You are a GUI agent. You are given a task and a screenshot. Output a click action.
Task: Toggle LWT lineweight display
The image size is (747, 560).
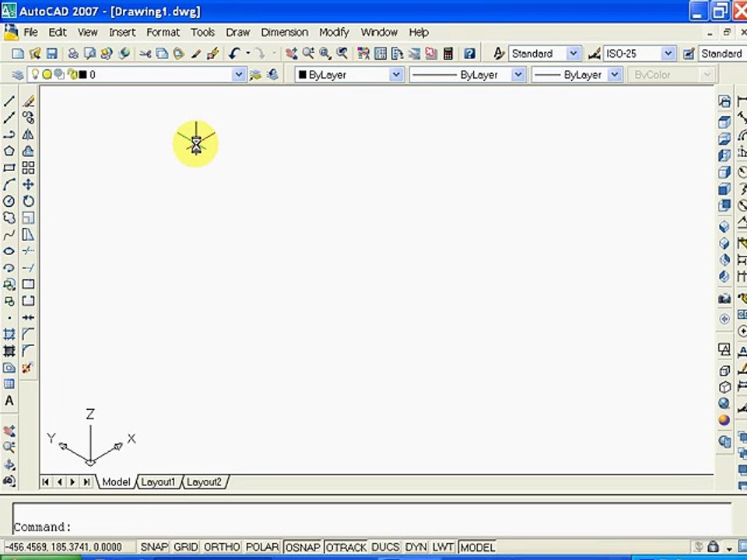(x=443, y=547)
